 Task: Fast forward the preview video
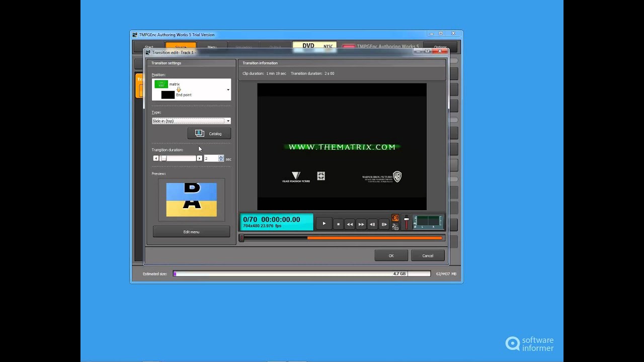[x=361, y=224]
